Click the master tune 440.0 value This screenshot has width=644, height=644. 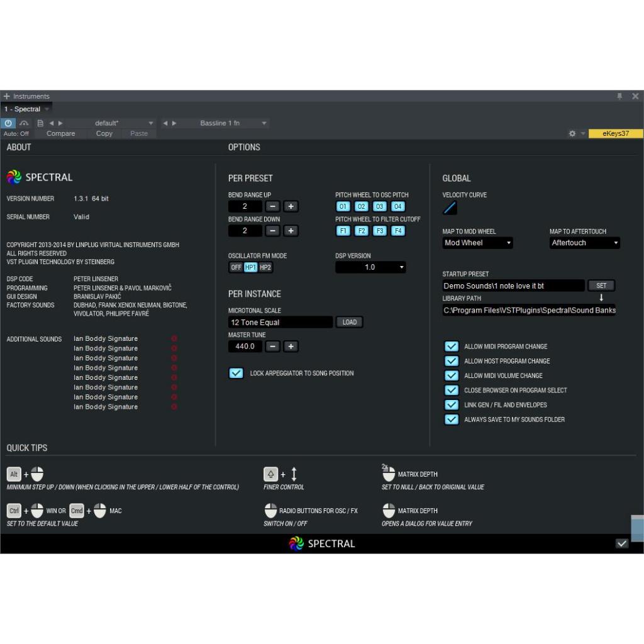coord(245,347)
